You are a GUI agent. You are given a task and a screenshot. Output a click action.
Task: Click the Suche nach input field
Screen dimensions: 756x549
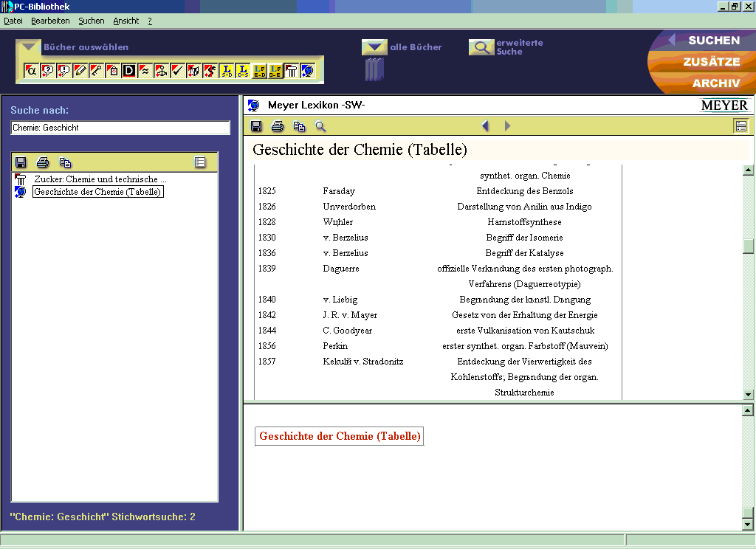120,128
